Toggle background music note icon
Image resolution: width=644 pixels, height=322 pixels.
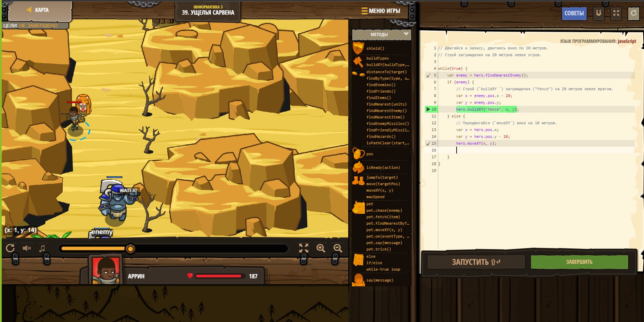42,248
